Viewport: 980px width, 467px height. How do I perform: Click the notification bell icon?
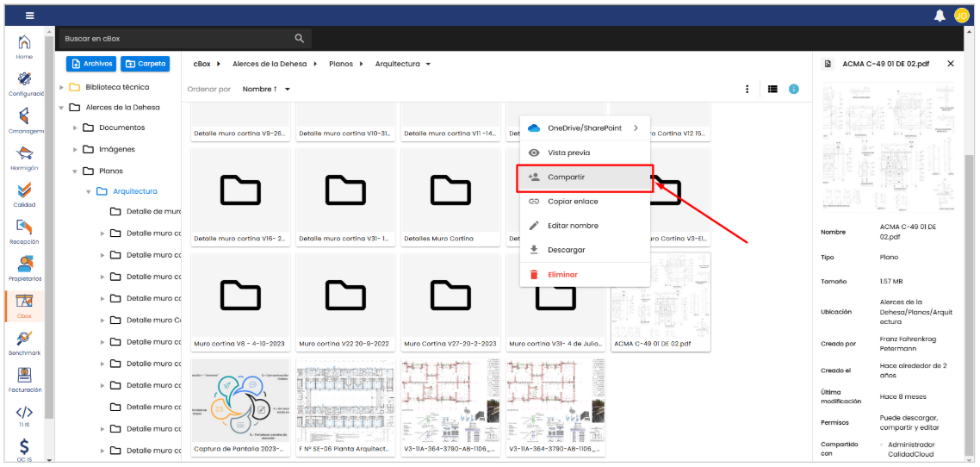pos(940,16)
